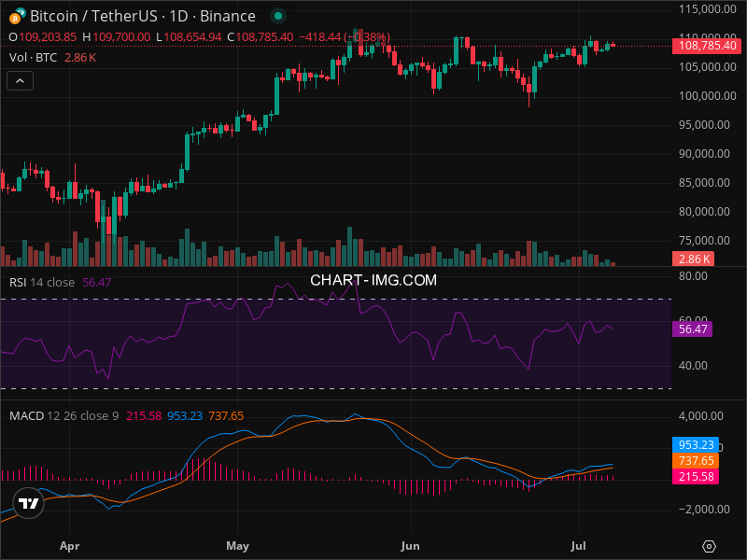Select the MACD 12 26 close 9 label
The height and width of the screenshot is (560, 747).
[x=63, y=415]
